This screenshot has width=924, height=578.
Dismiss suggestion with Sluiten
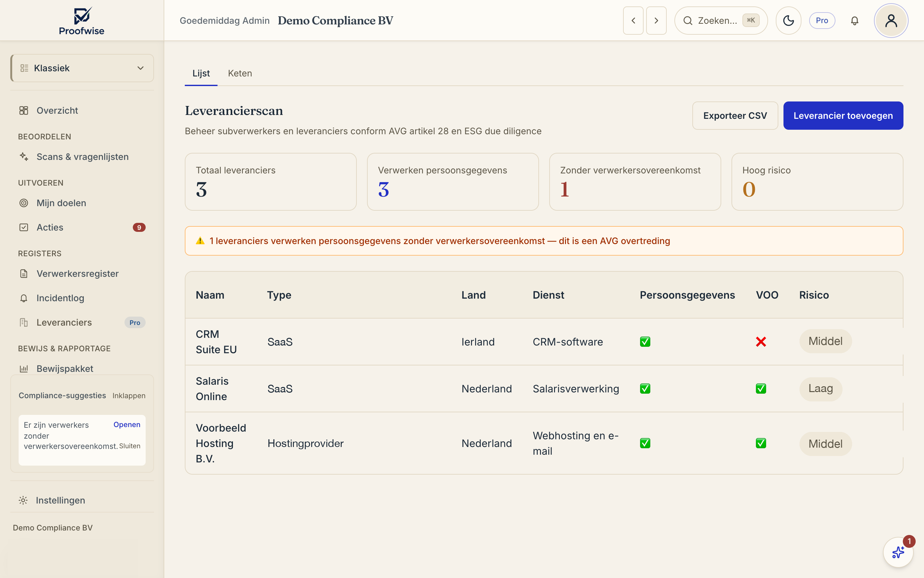130,446
